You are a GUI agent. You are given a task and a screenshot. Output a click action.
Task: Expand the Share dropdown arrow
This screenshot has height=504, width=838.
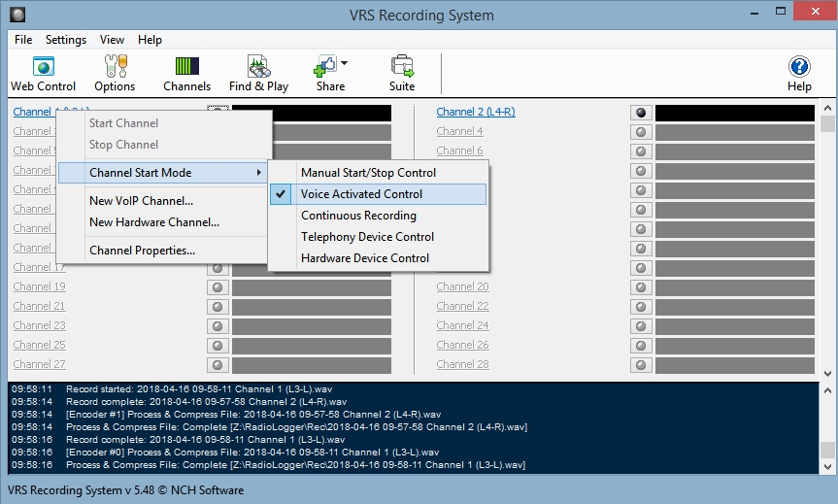click(344, 63)
